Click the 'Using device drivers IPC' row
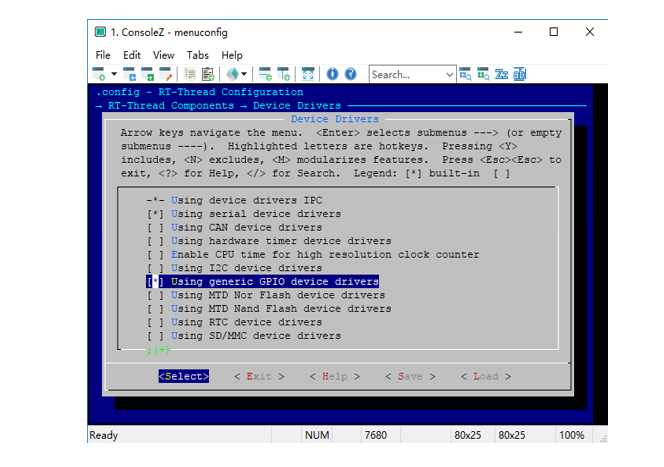664x467 pixels. point(234,200)
